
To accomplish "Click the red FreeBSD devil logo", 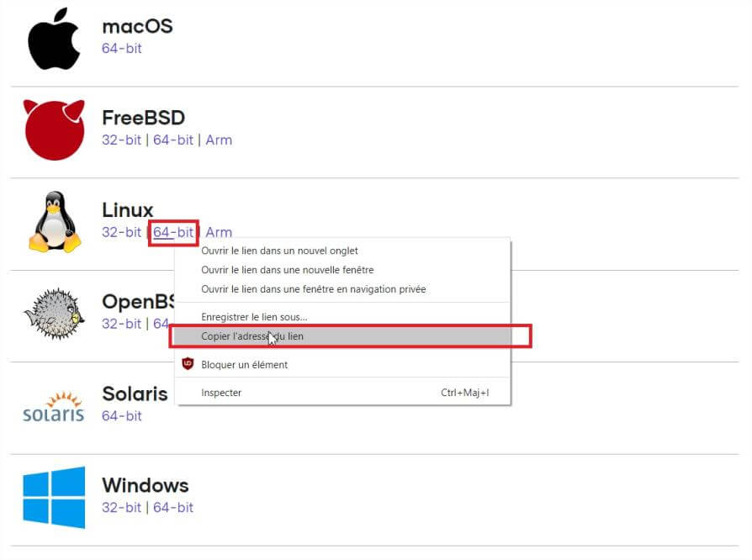I will coord(54,129).
